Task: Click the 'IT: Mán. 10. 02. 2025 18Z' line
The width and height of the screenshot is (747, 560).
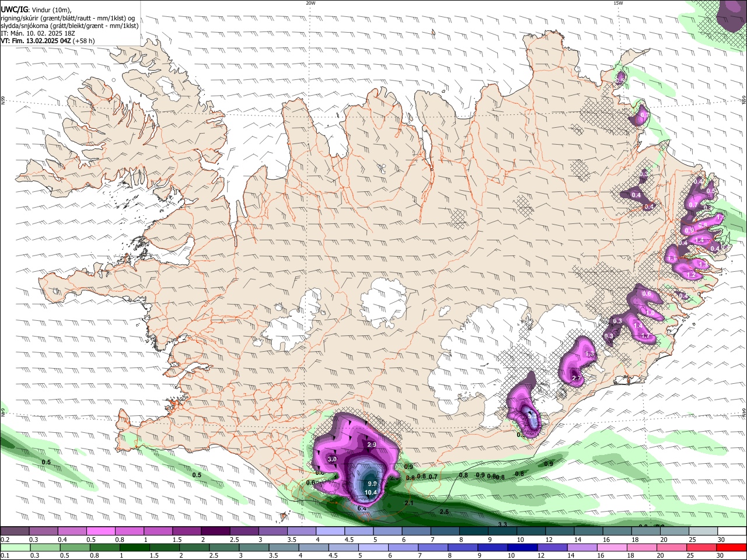Action: (x=37, y=33)
